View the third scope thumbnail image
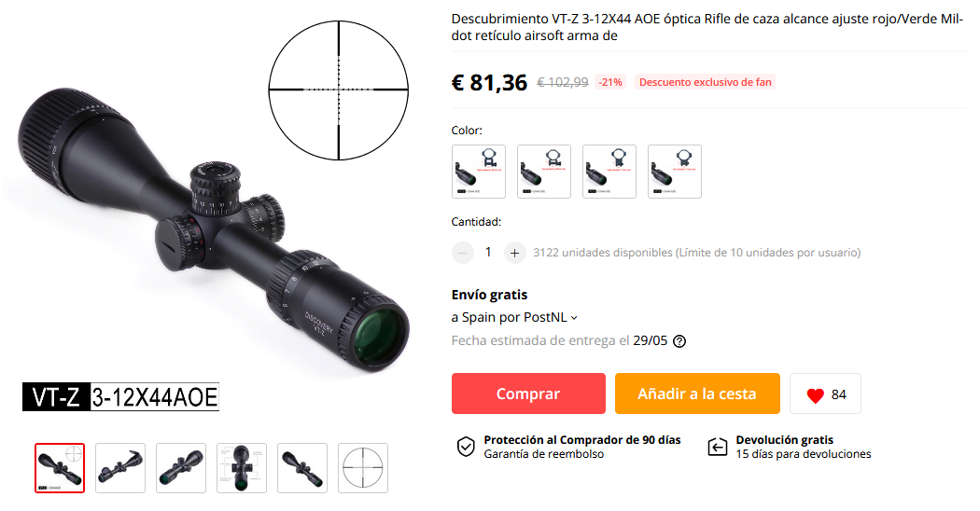Viewport: 980px width, 511px height. [181, 468]
